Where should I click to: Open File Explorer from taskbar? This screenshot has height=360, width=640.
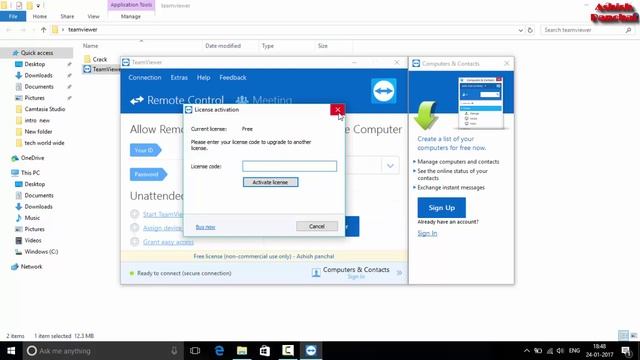(242, 351)
